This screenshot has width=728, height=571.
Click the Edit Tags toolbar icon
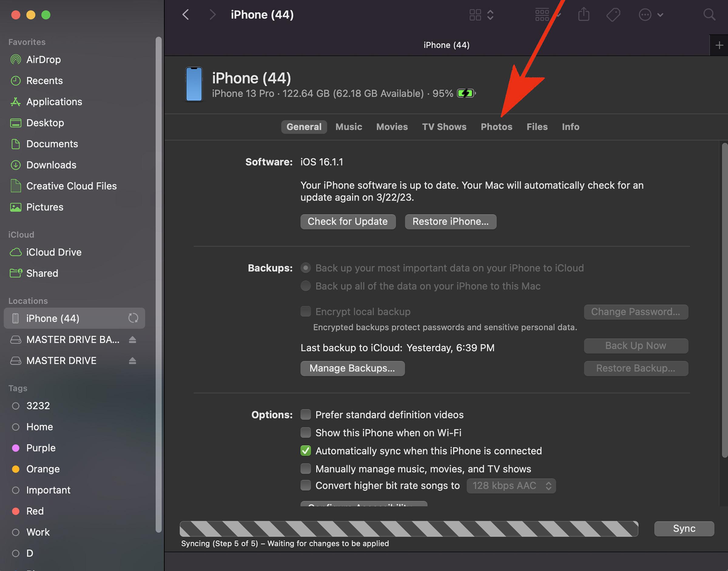click(x=613, y=15)
